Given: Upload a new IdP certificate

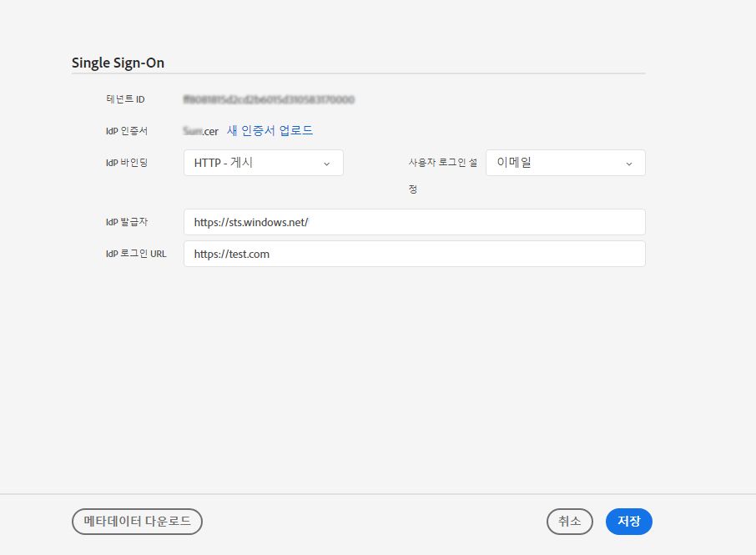Looking at the screenshot, I should click(271, 131).
